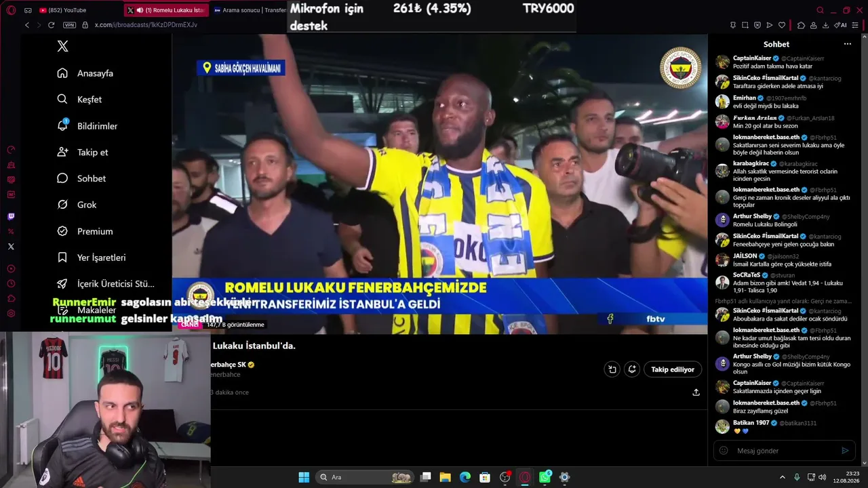Open Microsoft Store from taskbar

click(485, 477)
